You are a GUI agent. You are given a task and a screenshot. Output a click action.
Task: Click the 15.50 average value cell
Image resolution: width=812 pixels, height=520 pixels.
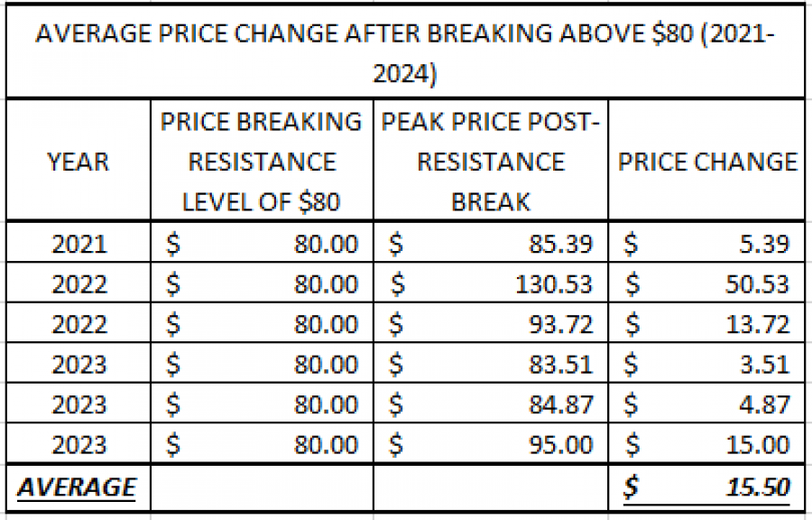(x=706, y=487)
